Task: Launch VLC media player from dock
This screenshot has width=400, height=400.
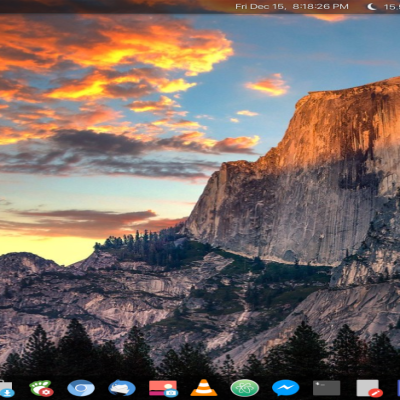Action: coord(204,388)
